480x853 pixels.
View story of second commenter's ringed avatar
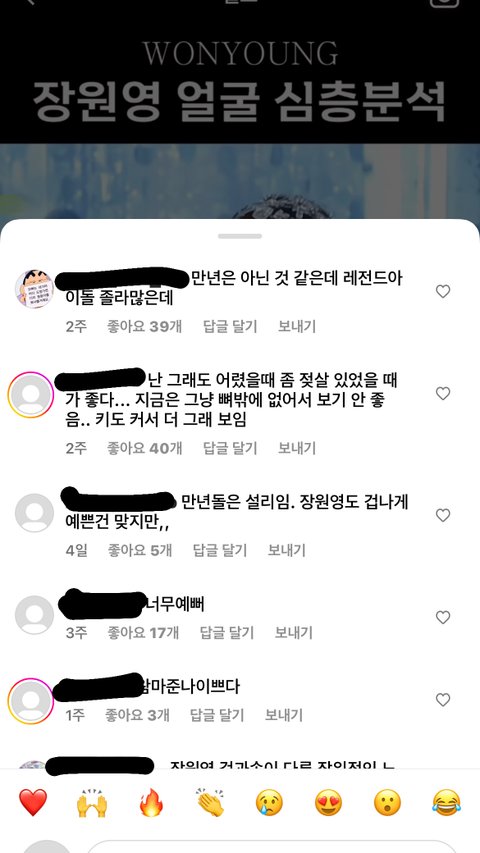(31, 395)
